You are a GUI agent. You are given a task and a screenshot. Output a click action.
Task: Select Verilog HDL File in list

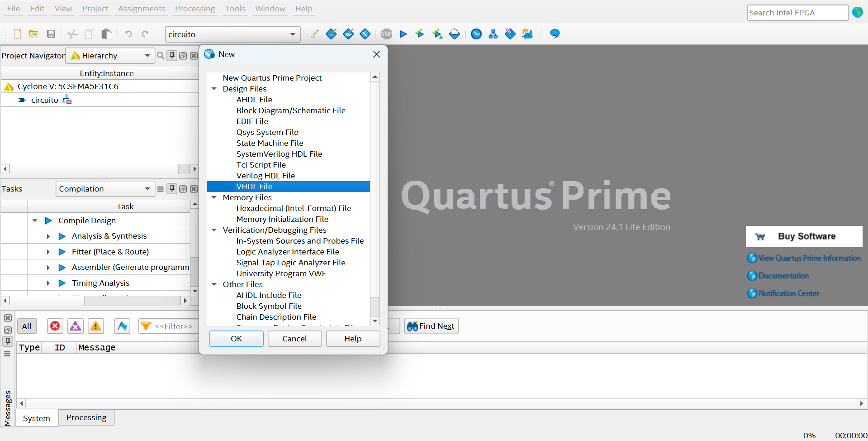[x=266, y=176]
